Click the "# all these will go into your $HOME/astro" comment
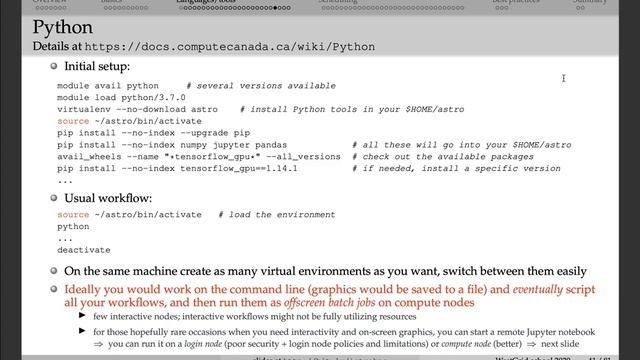The height and width of the screenshot is (360, 640). coord(462,145)
